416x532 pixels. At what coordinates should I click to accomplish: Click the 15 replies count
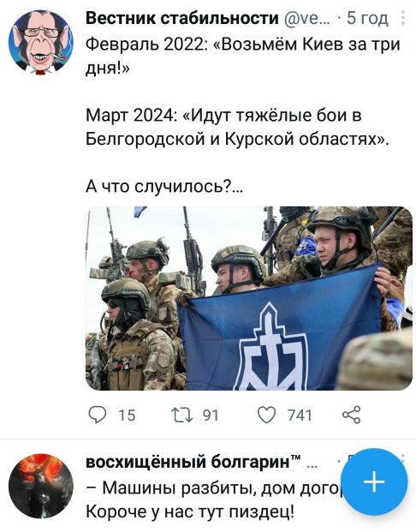[x=128, y=415]
